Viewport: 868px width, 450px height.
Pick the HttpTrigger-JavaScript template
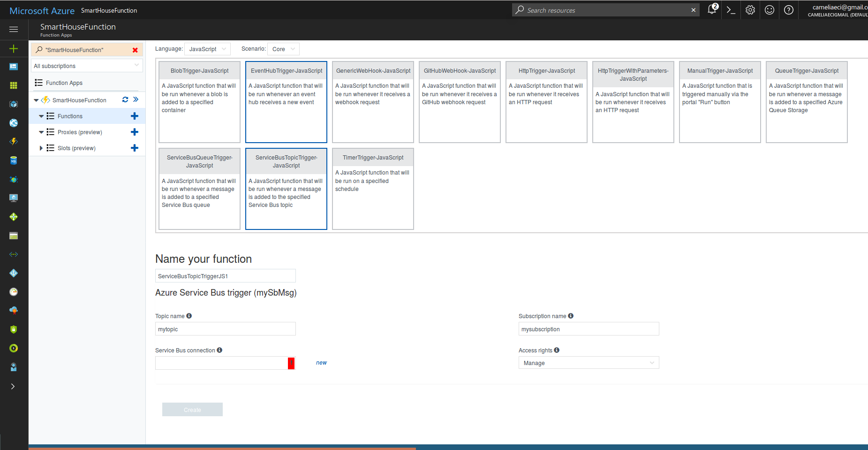click(546, 102)
